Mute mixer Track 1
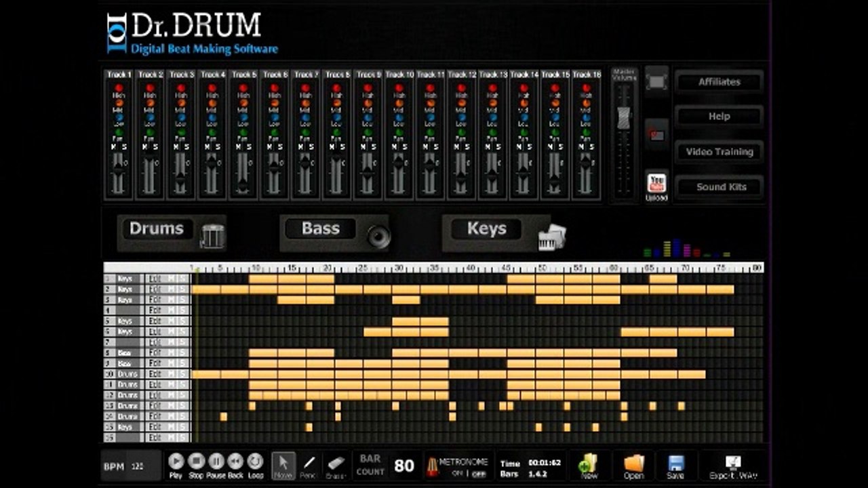This screenshot has height=488, width=868. 113,147
